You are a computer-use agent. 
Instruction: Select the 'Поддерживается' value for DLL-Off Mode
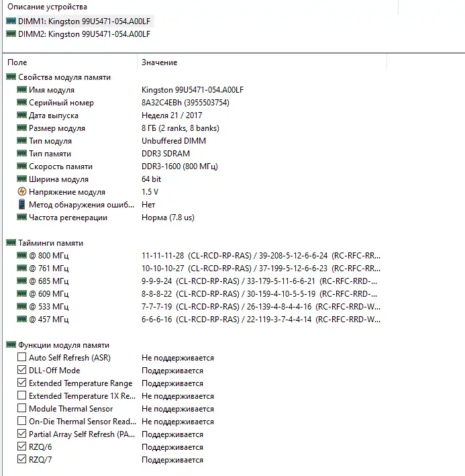click(172, 371)
